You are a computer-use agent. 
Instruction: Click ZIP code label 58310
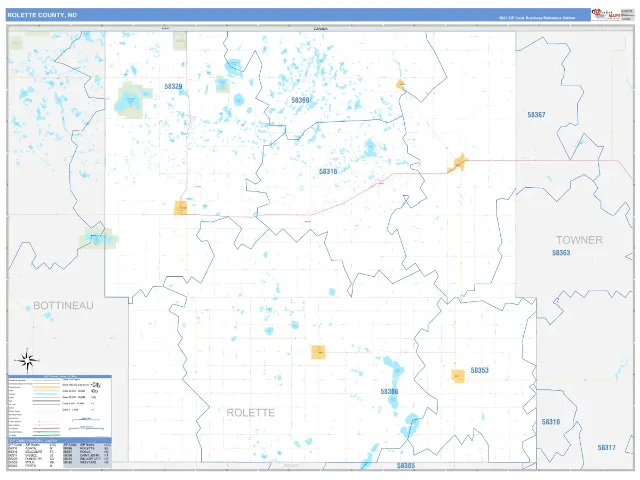tap(551, 422)
